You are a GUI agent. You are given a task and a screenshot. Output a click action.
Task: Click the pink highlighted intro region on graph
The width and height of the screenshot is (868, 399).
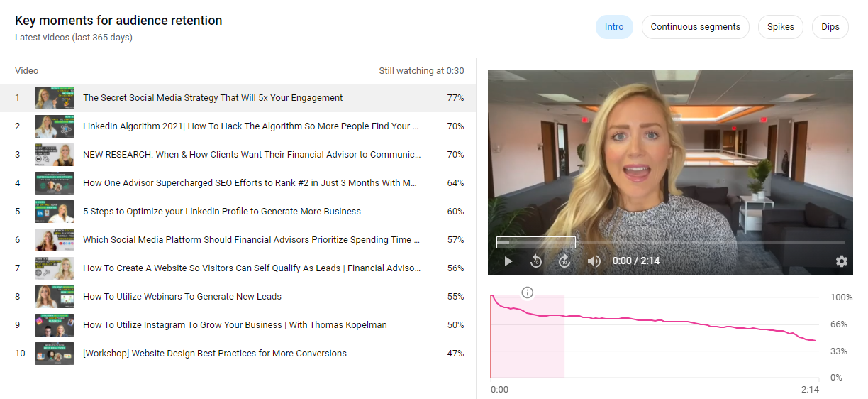point(528,337)
